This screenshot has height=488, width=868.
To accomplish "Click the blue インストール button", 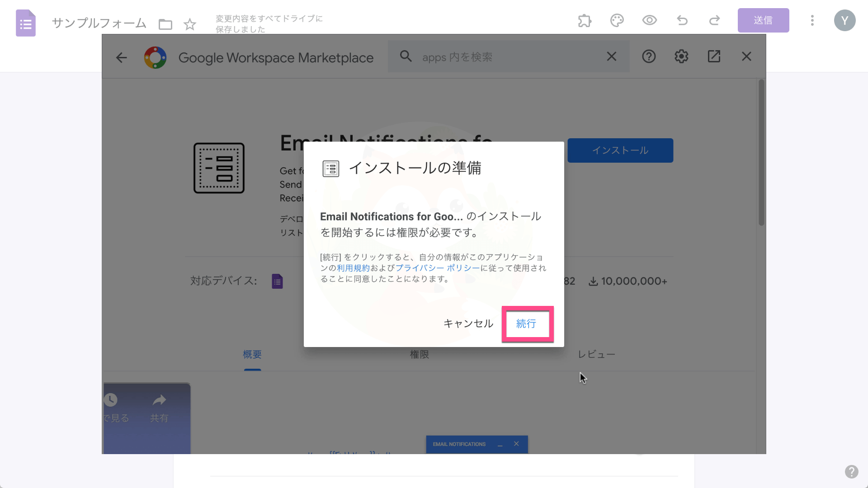I will pyautogui.click(x=620, y=150).
